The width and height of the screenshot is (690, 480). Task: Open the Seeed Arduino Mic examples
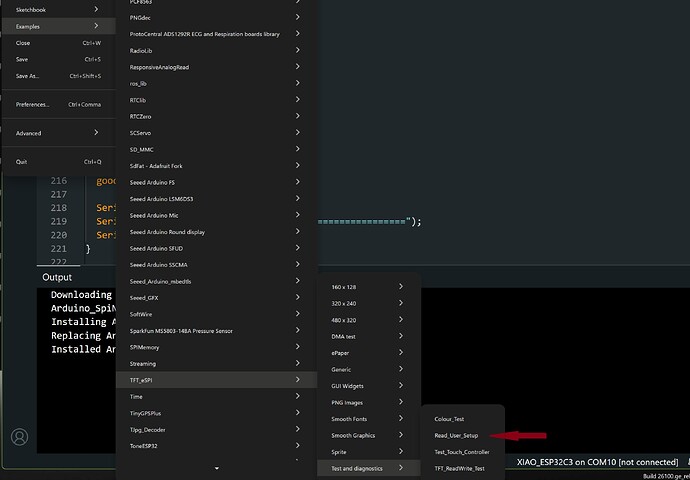point(217,215)
